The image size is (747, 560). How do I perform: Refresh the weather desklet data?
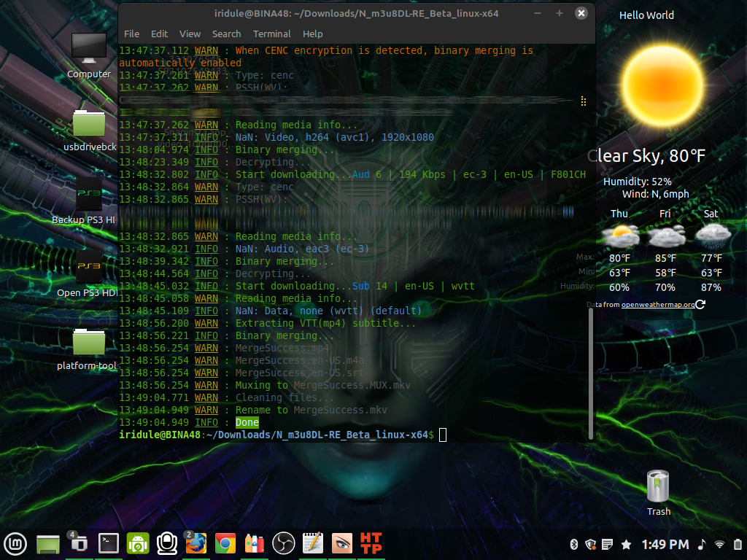(x=700, y=304)
